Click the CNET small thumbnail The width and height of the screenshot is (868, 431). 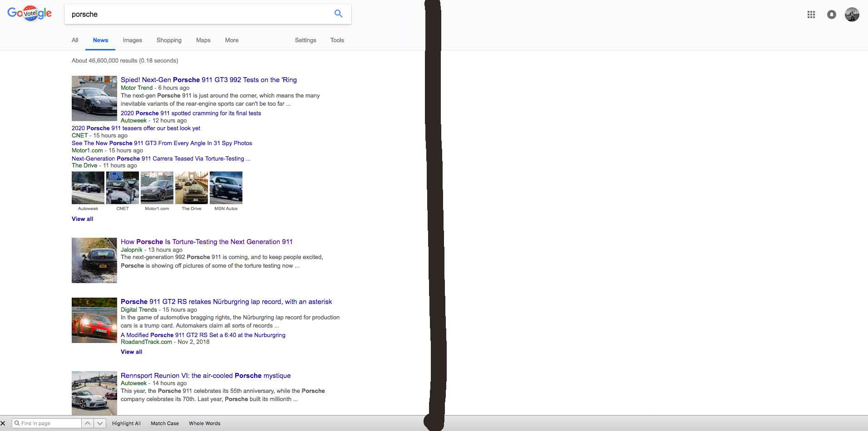(x=123, y=188)
